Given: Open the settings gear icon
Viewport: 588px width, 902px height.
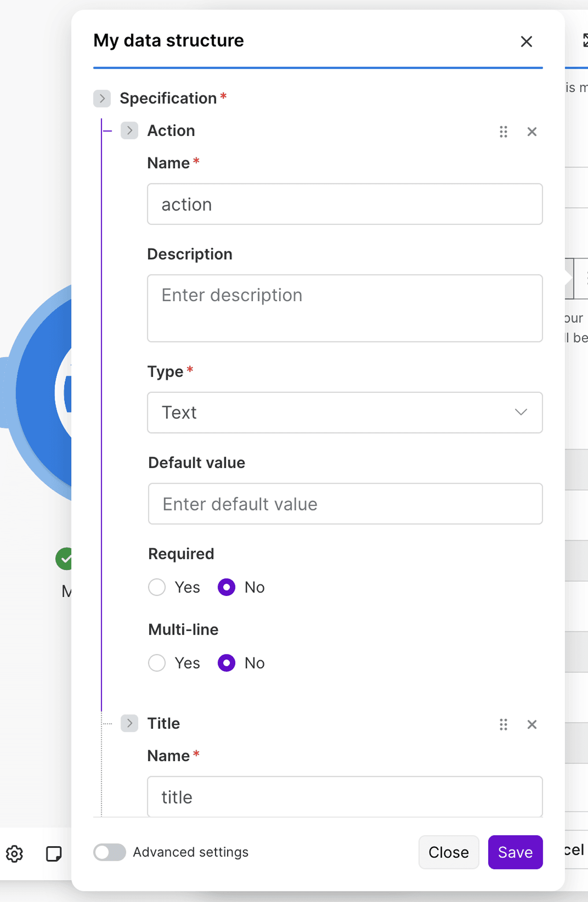Looking at the screenshot, I should point(15,854).
